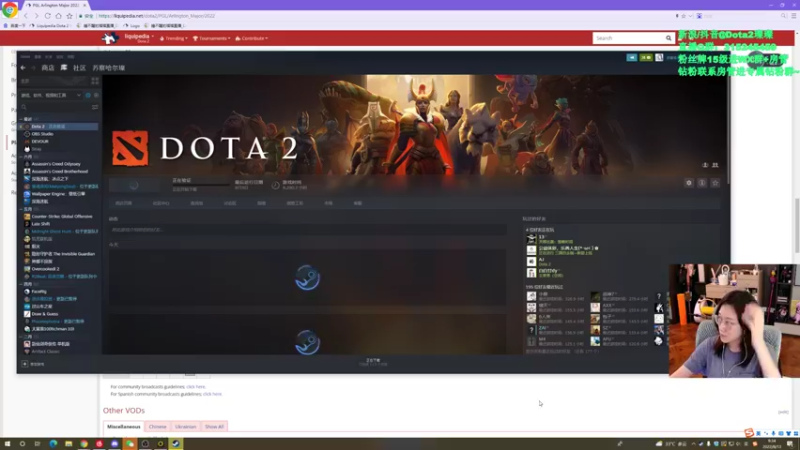Open the Steam downloads status at the bottom

373,362
